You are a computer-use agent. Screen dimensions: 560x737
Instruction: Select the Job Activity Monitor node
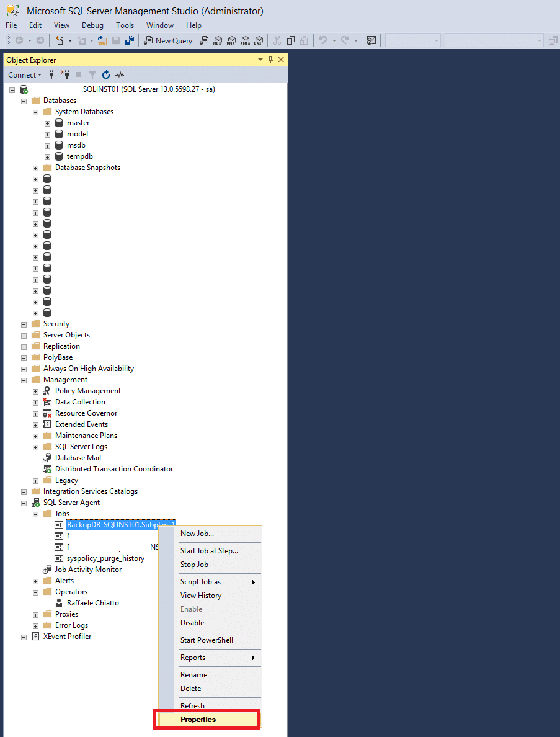[88, 569]
